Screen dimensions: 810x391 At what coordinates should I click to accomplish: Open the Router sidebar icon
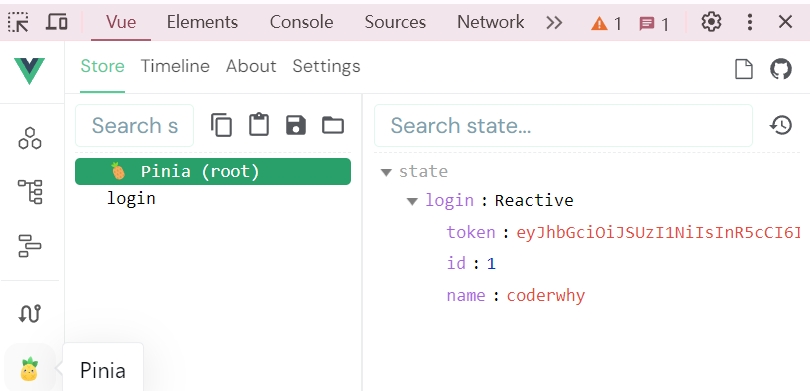pyautogui.click(x=29, y=314)
